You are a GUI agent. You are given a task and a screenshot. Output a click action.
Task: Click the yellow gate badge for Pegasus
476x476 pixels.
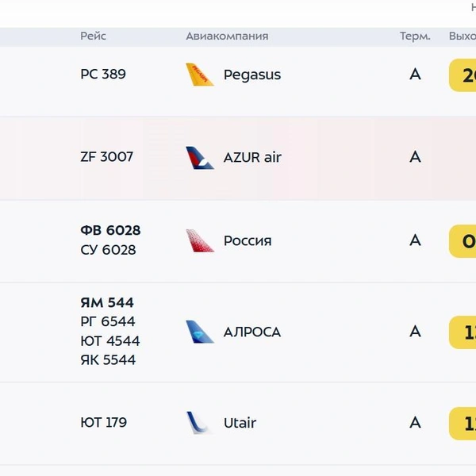point(463,75)
